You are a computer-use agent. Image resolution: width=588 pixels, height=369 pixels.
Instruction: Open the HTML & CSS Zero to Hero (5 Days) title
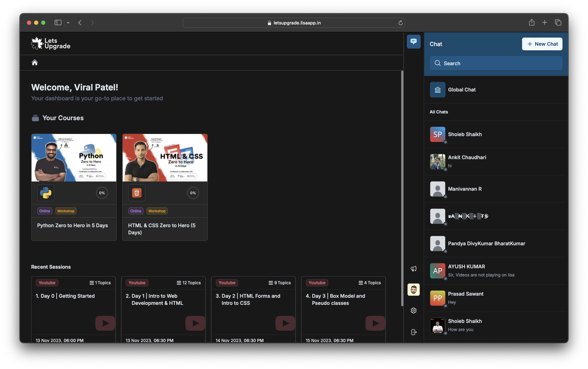click(x=162, y=229)
